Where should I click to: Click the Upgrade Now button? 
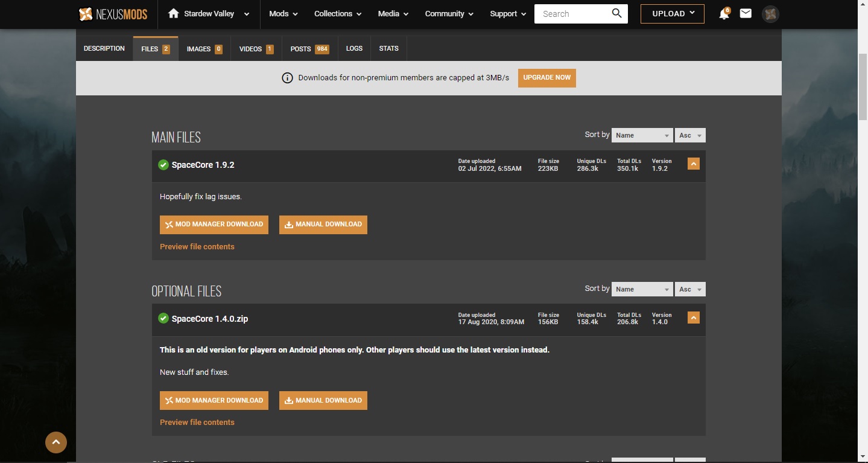(x=547, y=78)
